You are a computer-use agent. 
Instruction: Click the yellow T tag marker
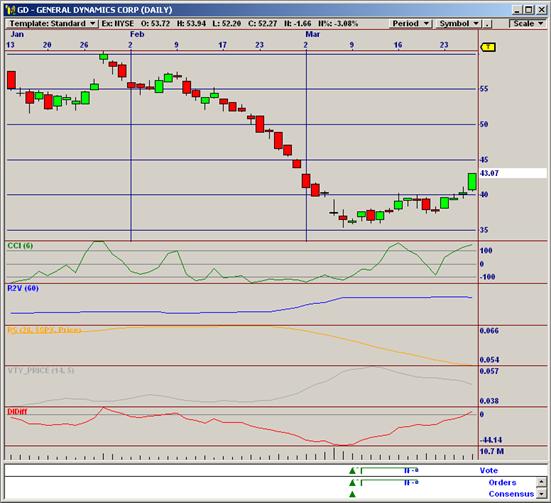click(x=488, y=47)
